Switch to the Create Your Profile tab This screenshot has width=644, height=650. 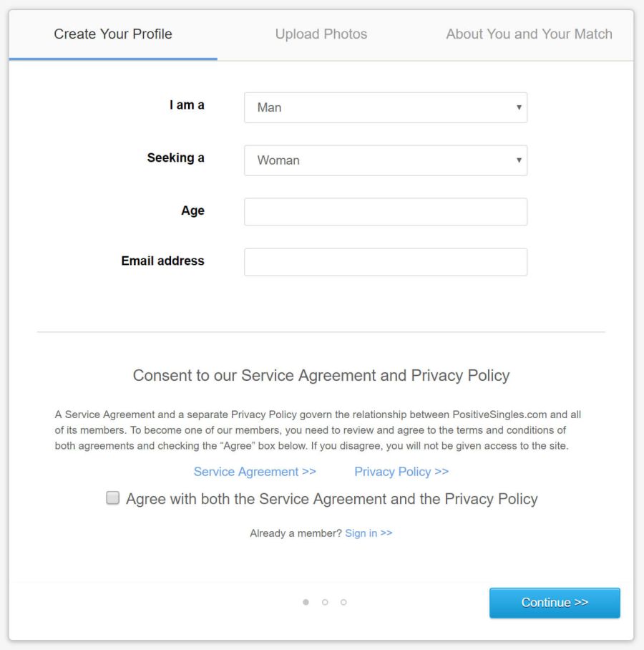tap(113, 34)
